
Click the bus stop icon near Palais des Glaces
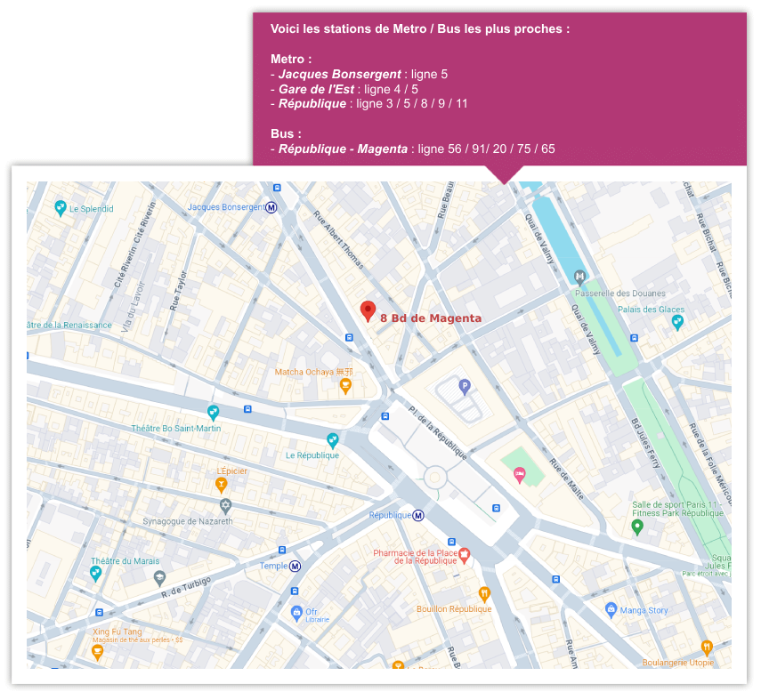634,338
